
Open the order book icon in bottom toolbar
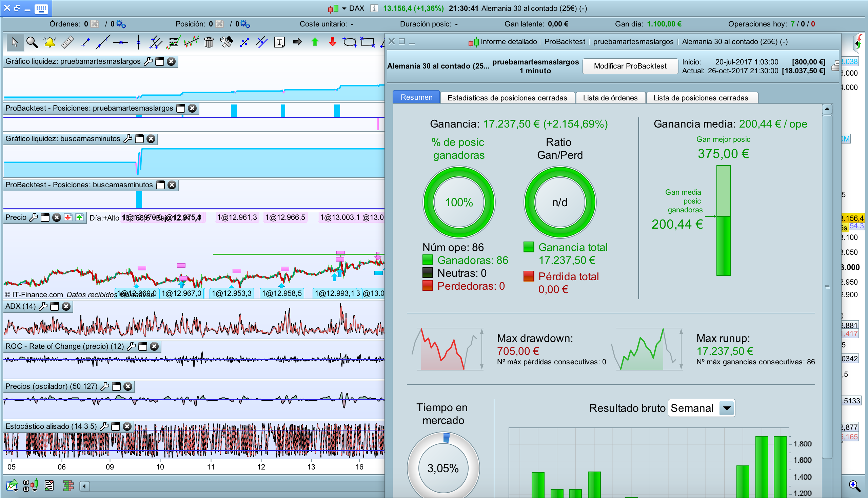click(68, 485)
